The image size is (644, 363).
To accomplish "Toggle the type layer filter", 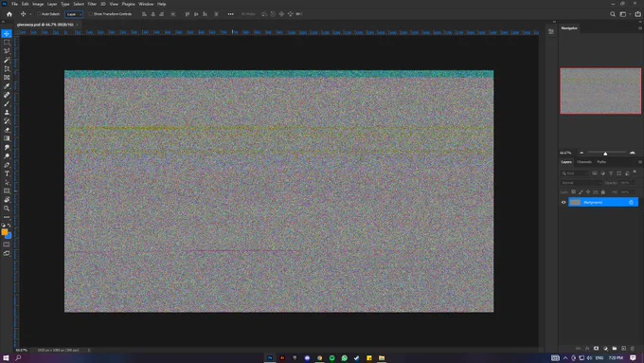I will 611,173.
